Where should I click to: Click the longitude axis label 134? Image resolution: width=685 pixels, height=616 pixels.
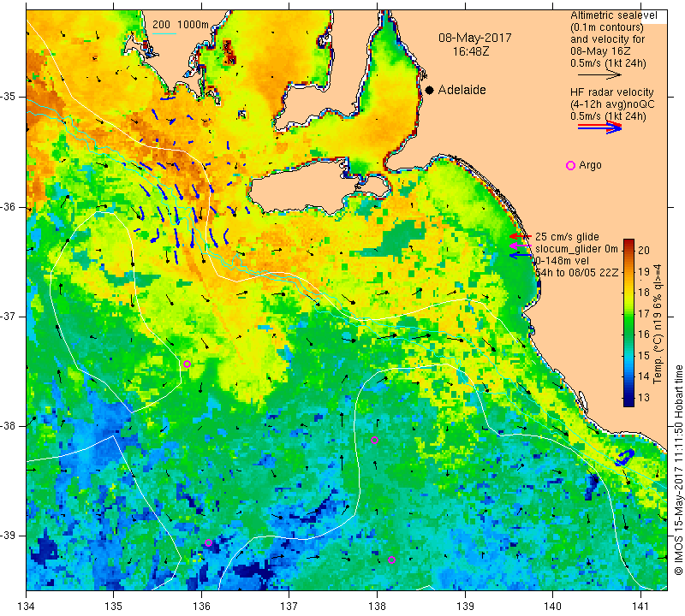click(27, 607)
